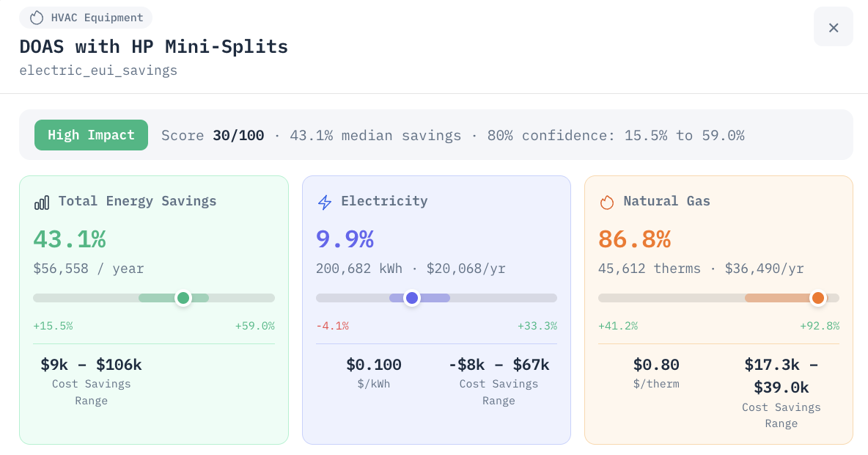This screenshot has height=455, width=868.
Task: Click the $9k – $106k cost savings range
Action: (92, 365)
